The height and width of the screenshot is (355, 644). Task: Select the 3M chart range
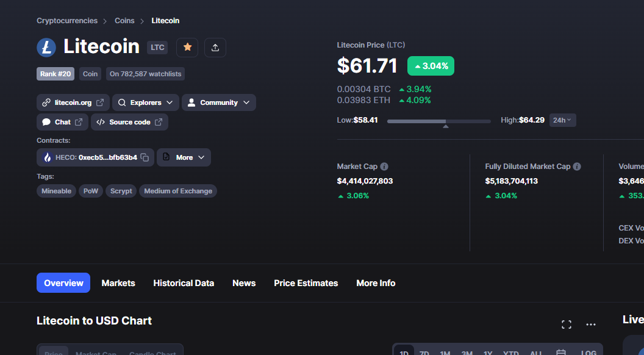(x=467, y=353)
